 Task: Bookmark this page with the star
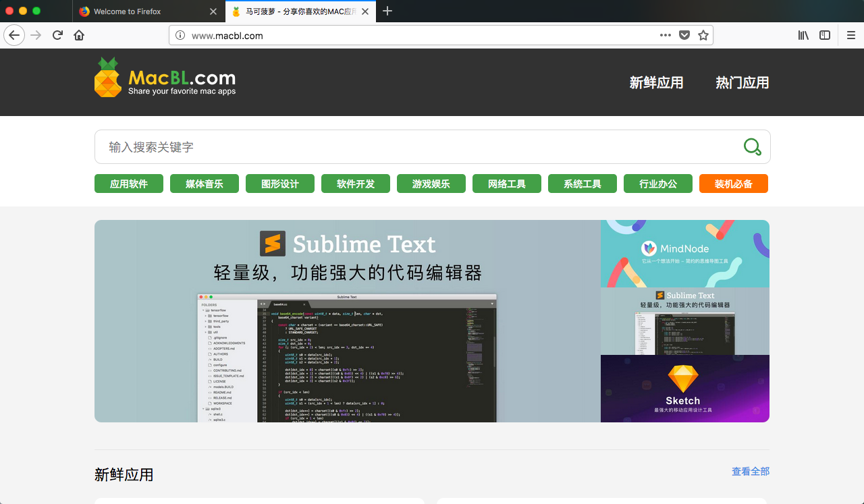pos(703,35)
